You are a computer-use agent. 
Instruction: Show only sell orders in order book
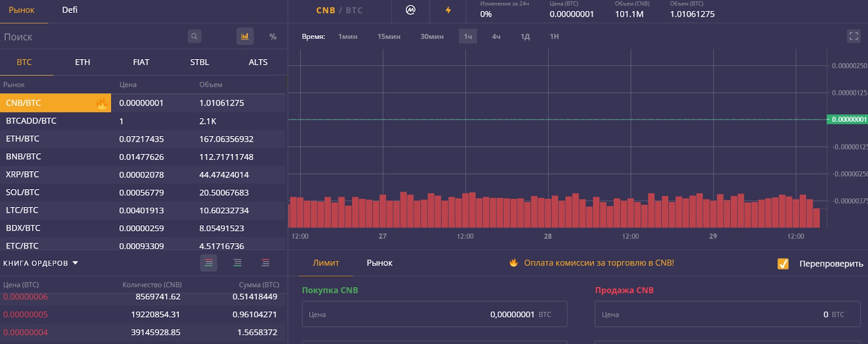[x=265, y=263]
